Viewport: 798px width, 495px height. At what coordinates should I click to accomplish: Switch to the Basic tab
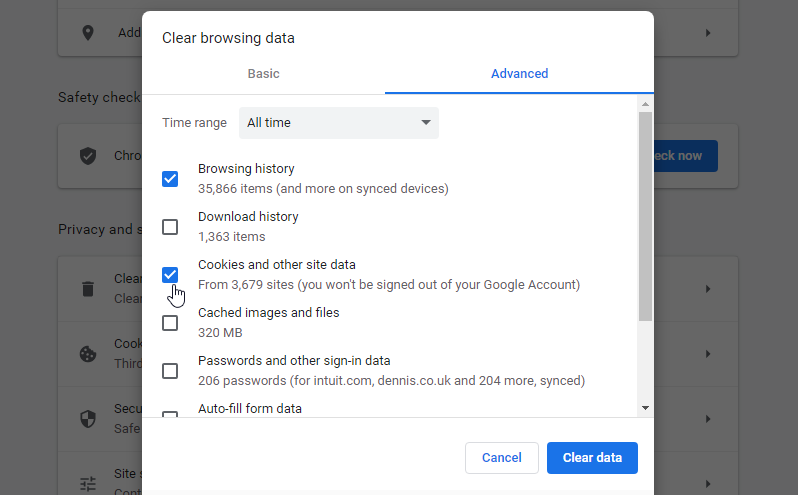[264, 74]
